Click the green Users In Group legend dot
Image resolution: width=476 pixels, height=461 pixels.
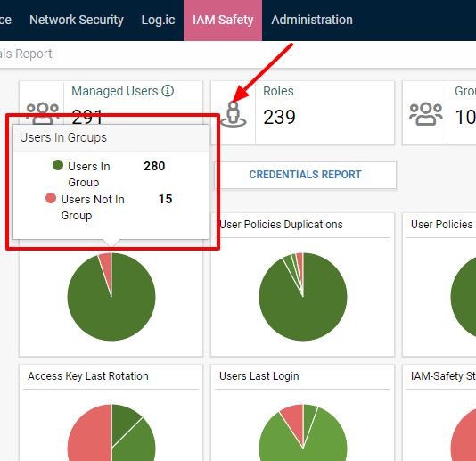click(58, 165)
